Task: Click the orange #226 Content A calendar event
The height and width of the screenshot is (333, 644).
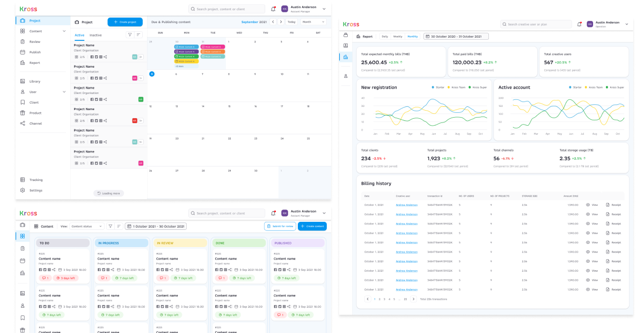Action: 213,52
